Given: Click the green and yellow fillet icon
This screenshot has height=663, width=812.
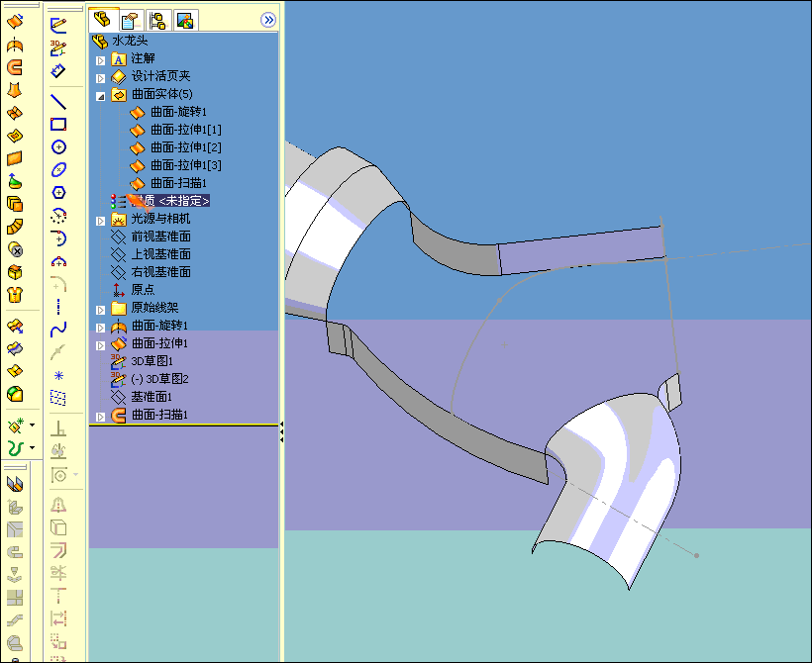Looking at the screenshot, I should [15, 395].
